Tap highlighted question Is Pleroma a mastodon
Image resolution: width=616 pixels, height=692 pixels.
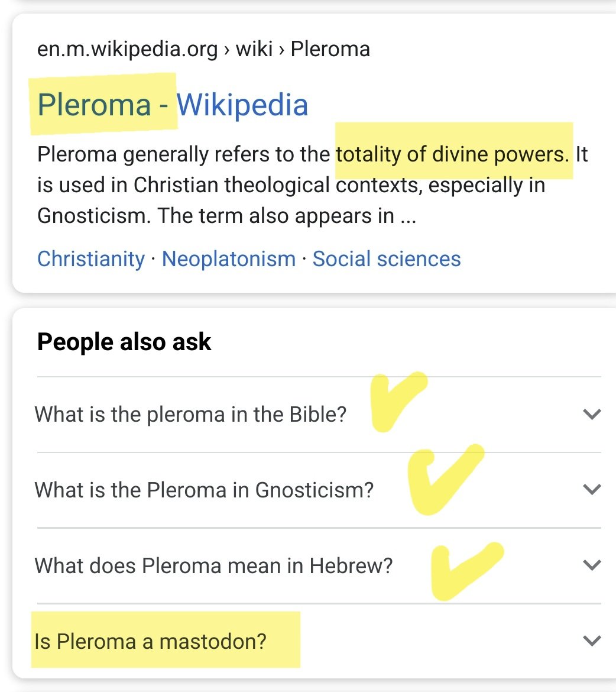coord(151,641)
